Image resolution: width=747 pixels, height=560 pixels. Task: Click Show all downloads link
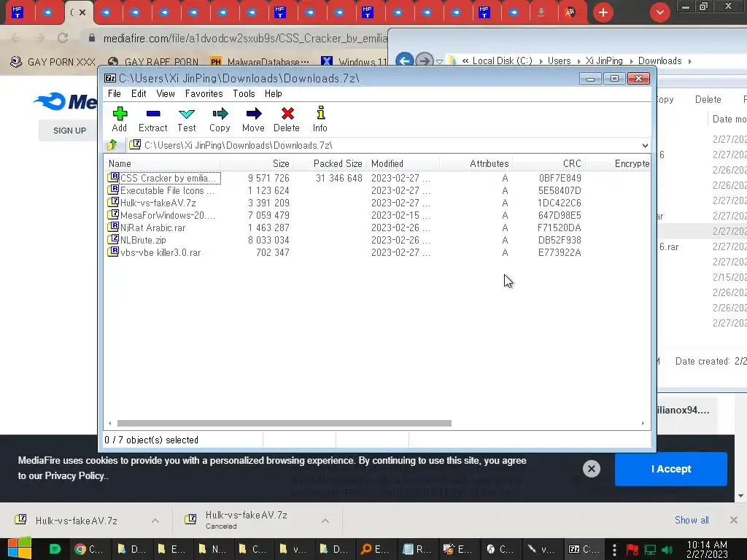click(692, 520)
